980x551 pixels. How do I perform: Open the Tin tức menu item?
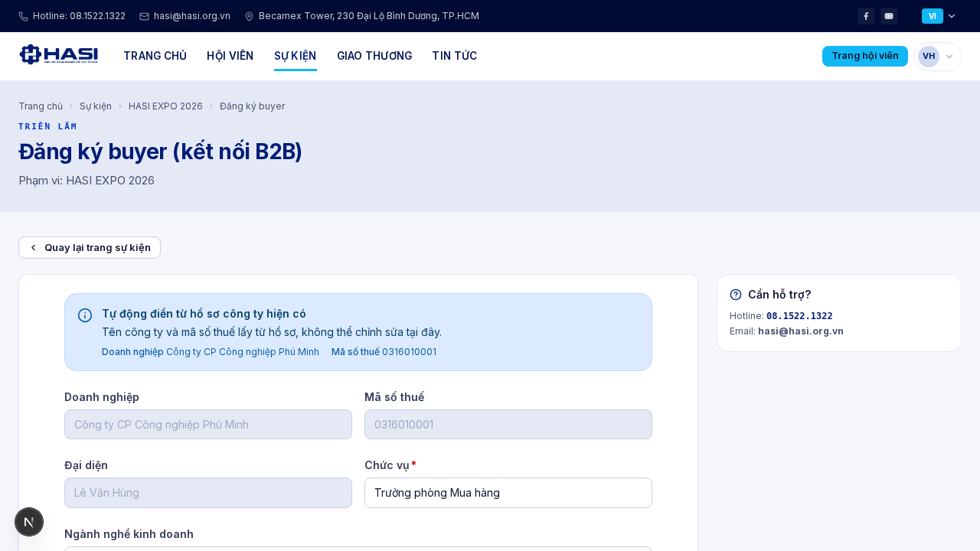coord(454,56)
